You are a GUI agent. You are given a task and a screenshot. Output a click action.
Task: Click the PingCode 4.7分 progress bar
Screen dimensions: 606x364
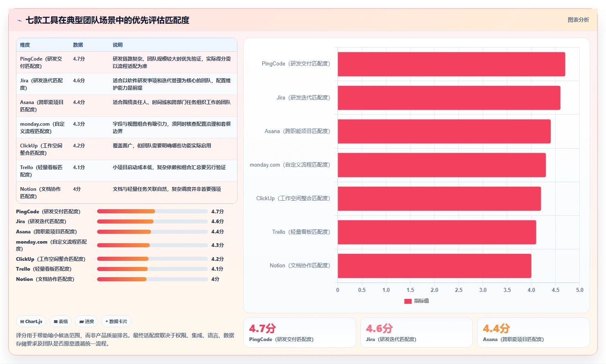[152, 212]
